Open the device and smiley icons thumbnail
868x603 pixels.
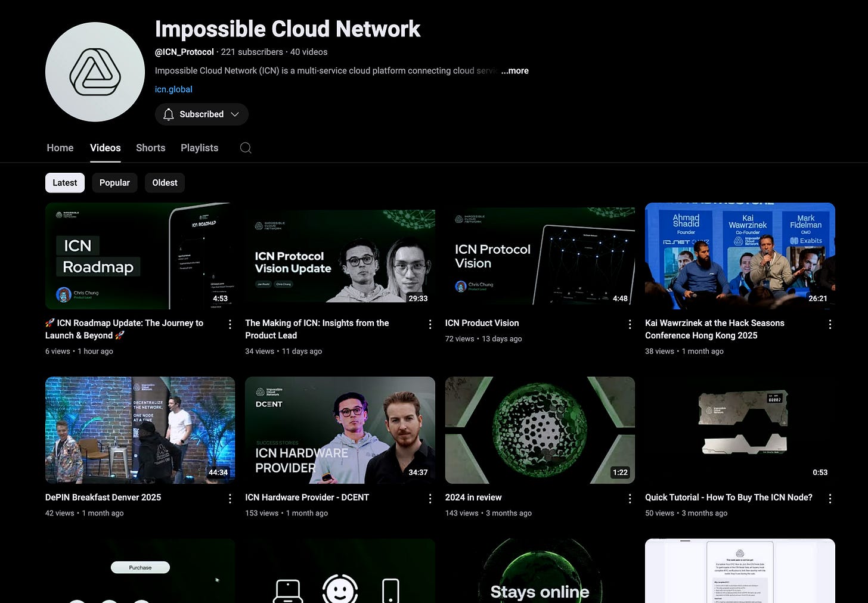tap(340, 571)
